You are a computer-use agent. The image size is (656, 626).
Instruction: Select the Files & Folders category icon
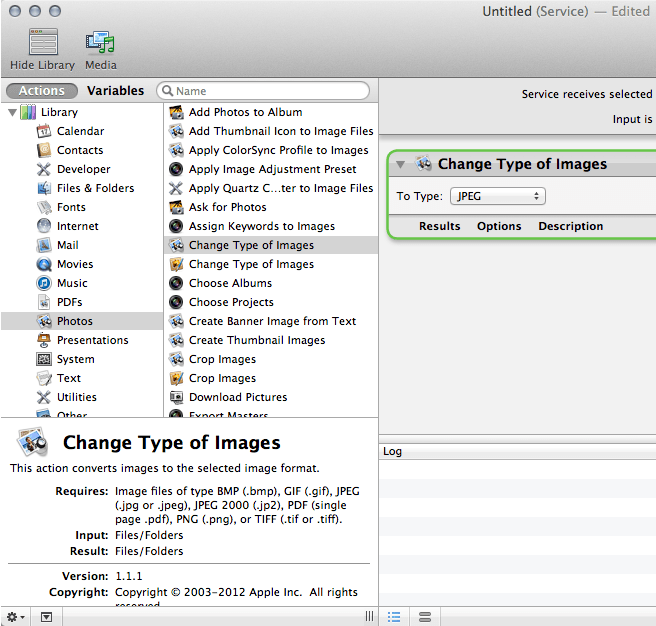coord(44,188)
